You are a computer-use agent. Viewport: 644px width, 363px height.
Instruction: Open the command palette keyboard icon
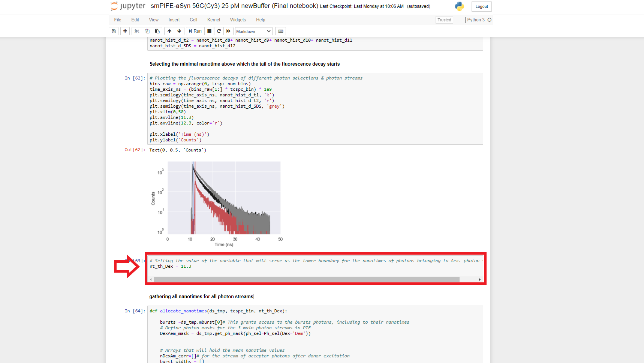click(x=280, y=31)
